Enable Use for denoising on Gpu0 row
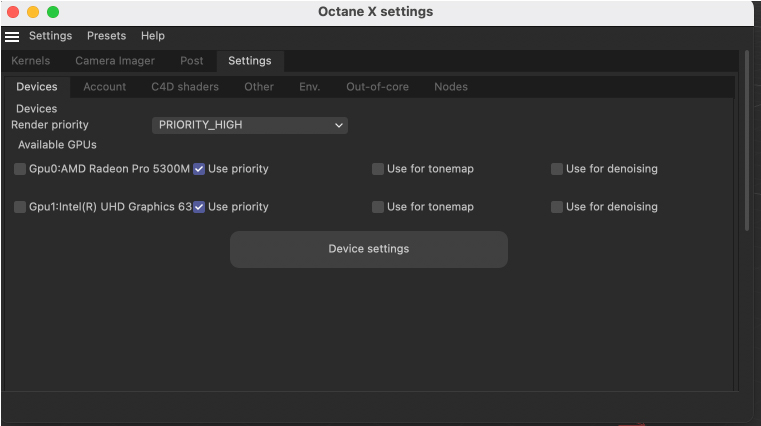Viewport: 761px width, 426px height. 557,169
